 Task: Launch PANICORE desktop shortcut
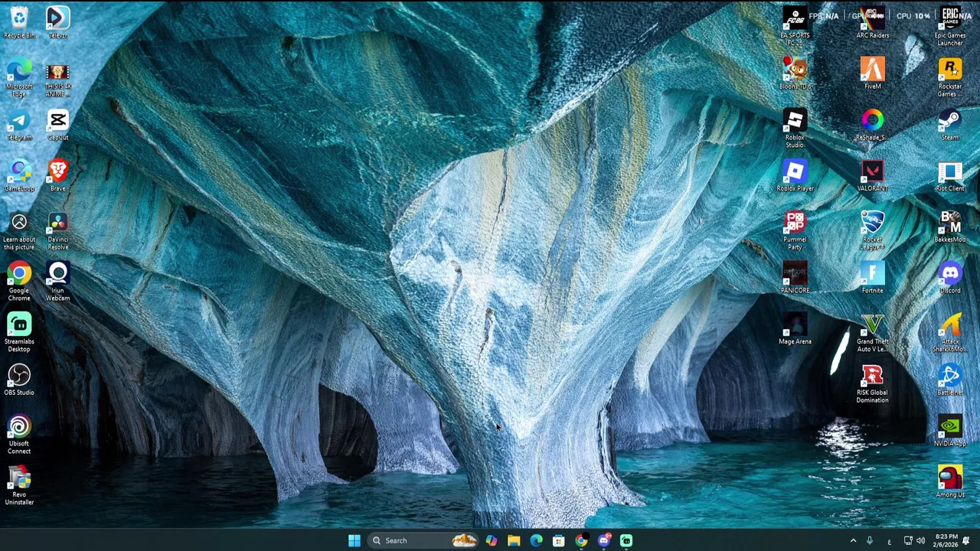795,278
